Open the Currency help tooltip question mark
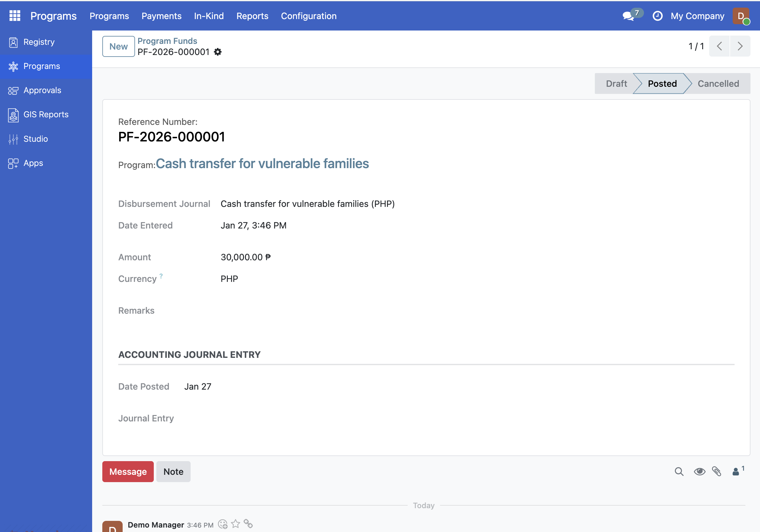 tap(161, 275)
